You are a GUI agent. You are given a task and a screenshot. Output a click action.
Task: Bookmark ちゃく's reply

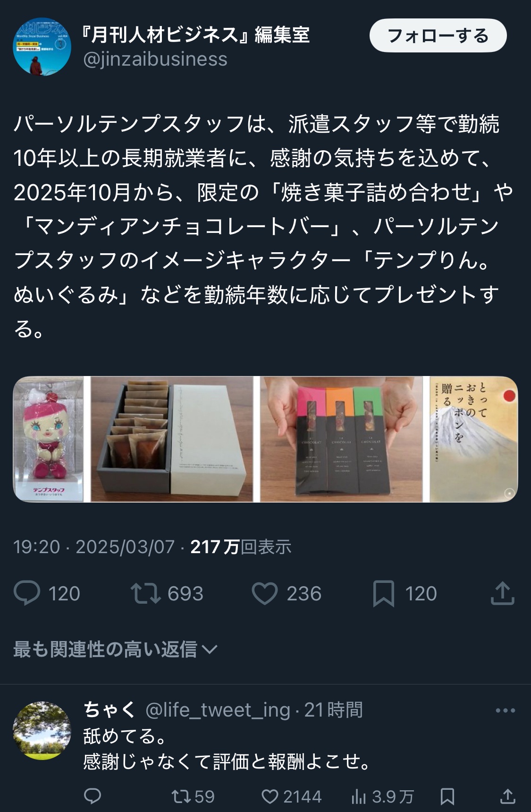447,797
